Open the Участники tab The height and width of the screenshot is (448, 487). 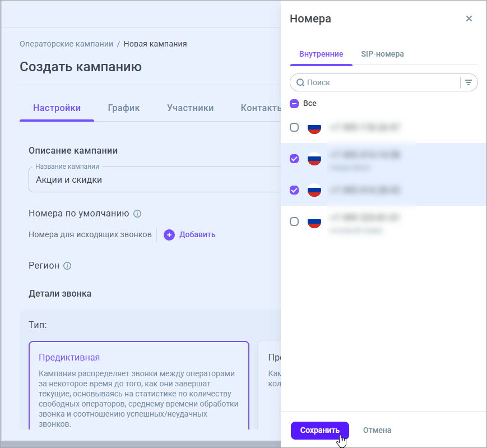click(190, 108)
